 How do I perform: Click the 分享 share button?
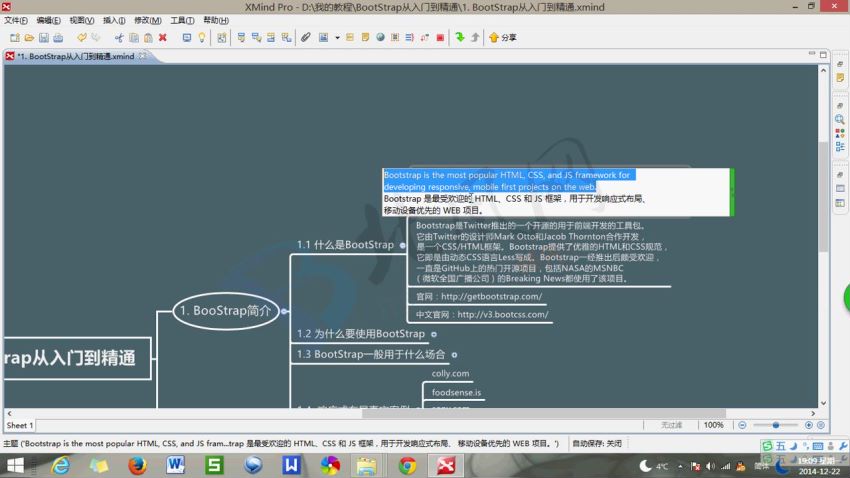tap(503, 37)
